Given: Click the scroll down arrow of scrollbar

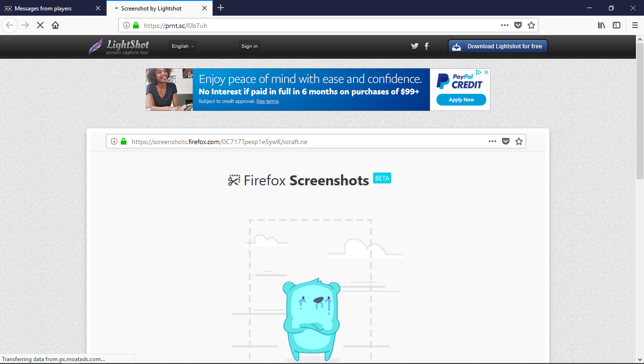Looking at the screenshot, I should pos(640,360).
